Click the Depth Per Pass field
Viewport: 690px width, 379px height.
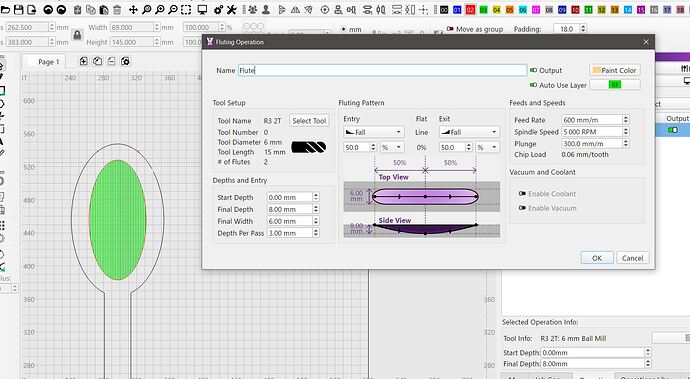click(x=293, y=233)
